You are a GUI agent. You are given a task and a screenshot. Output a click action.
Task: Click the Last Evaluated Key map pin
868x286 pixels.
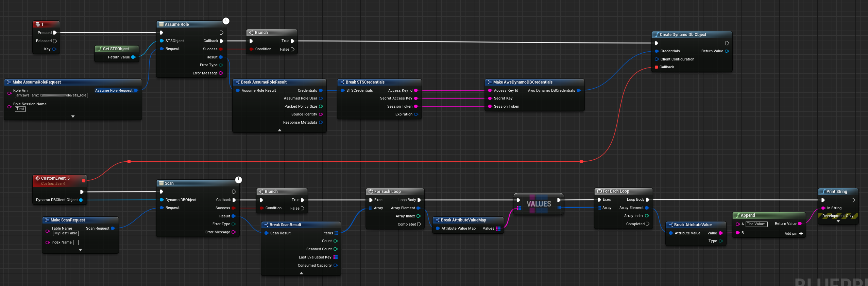336,257
